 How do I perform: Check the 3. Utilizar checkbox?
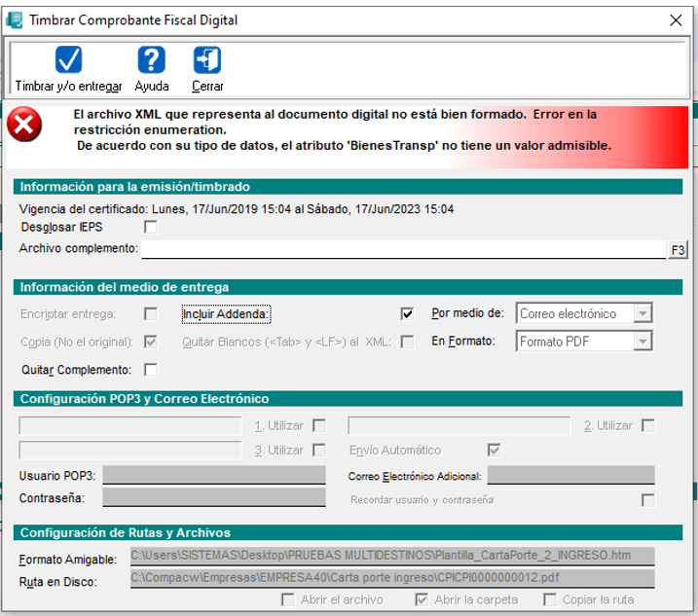point(319,450)
